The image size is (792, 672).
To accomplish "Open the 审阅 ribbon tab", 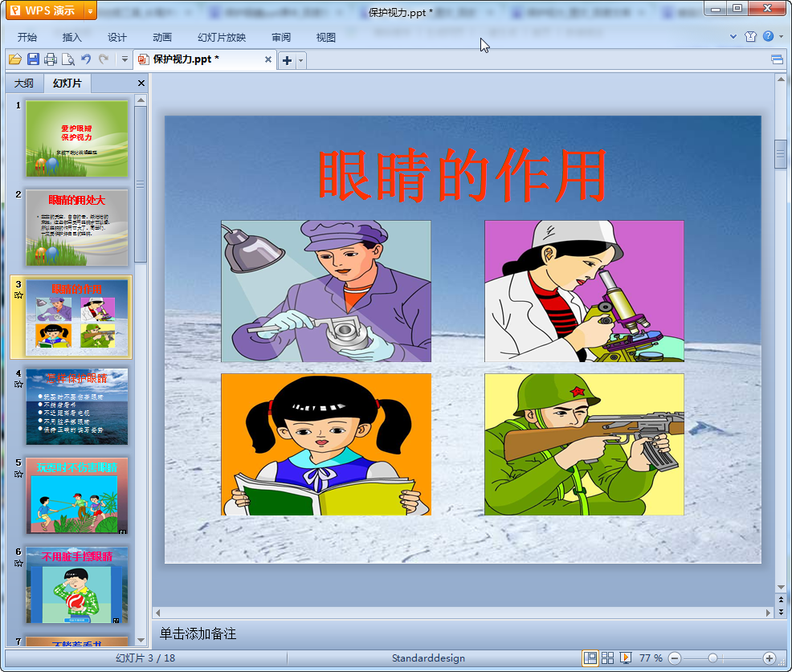I will tap(281, 38).
